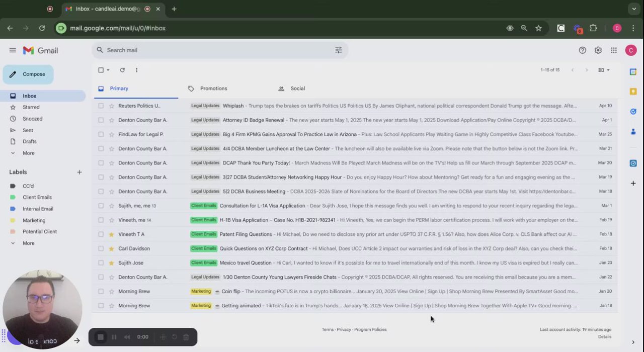Open search options filter icon
644x352 pixels.
click(x=339, y=50)
